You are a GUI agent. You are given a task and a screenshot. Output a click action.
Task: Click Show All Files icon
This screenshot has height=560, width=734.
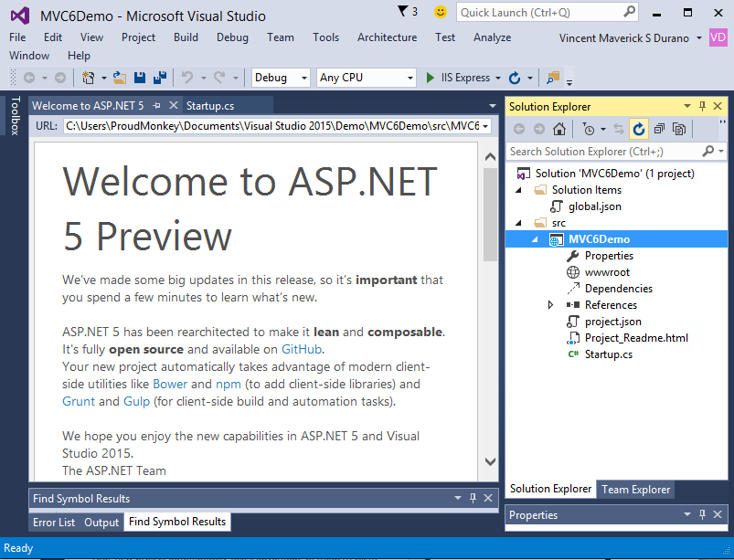[679, 129]
